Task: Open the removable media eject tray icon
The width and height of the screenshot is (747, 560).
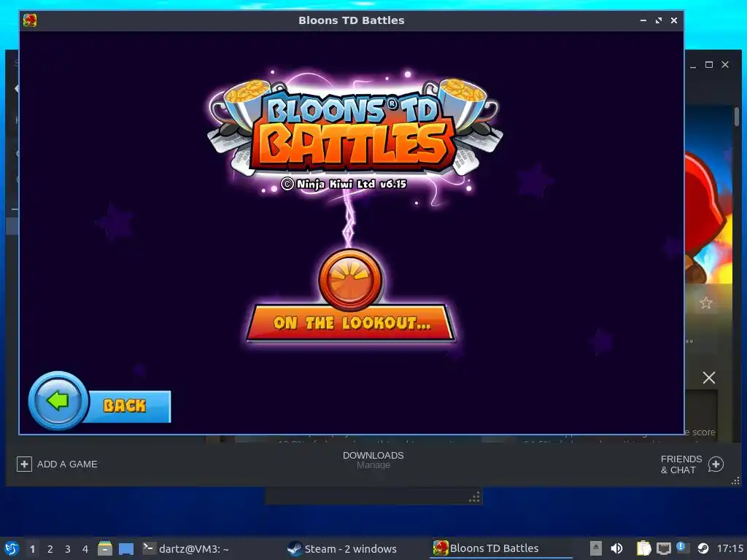Action: (x=595, y=548)
